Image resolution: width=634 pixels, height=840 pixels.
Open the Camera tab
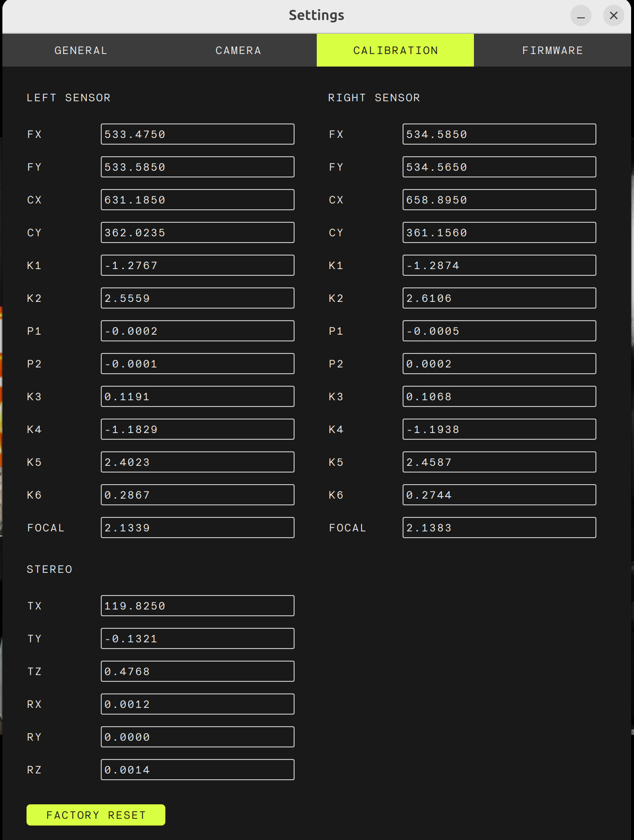(238, 51)
